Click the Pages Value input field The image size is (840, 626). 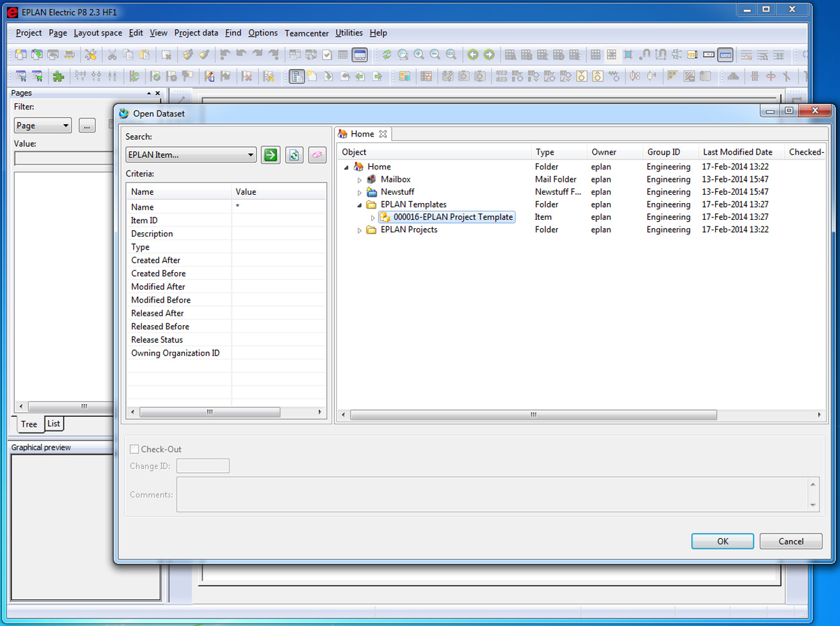click(63, 158)
